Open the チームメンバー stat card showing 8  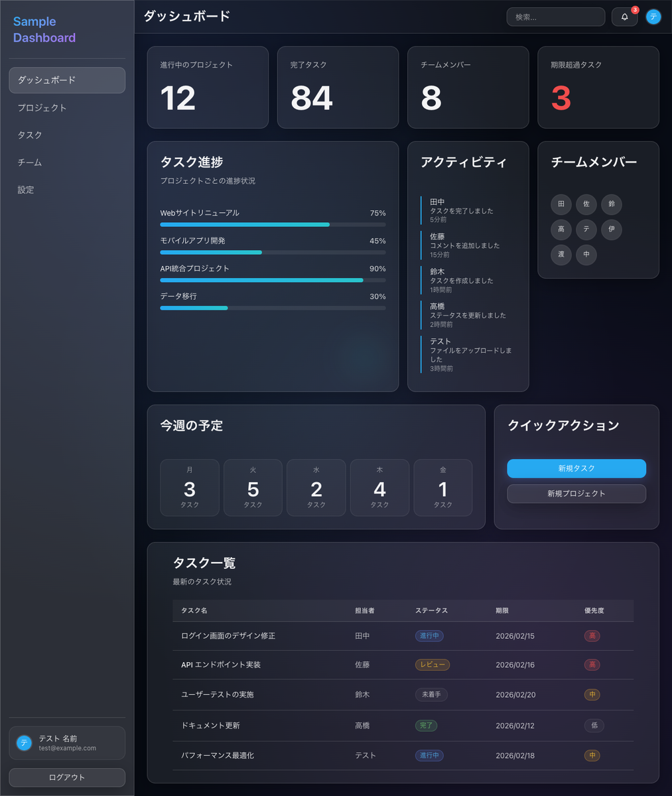click(x=468, y=88)
